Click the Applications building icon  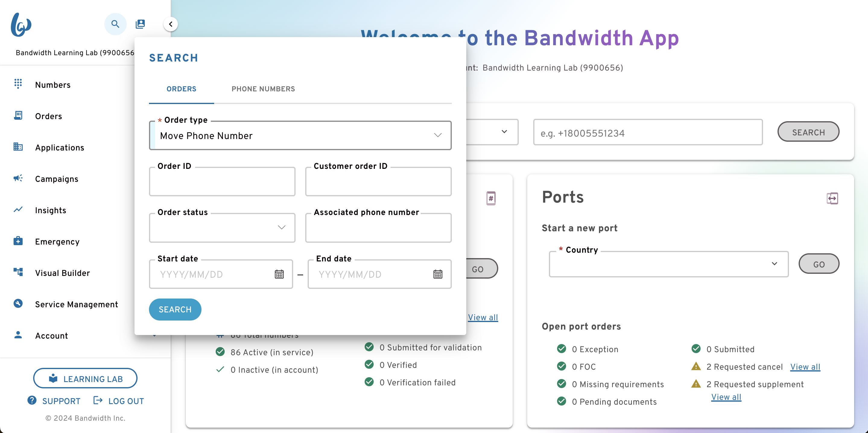click(18, 147)
